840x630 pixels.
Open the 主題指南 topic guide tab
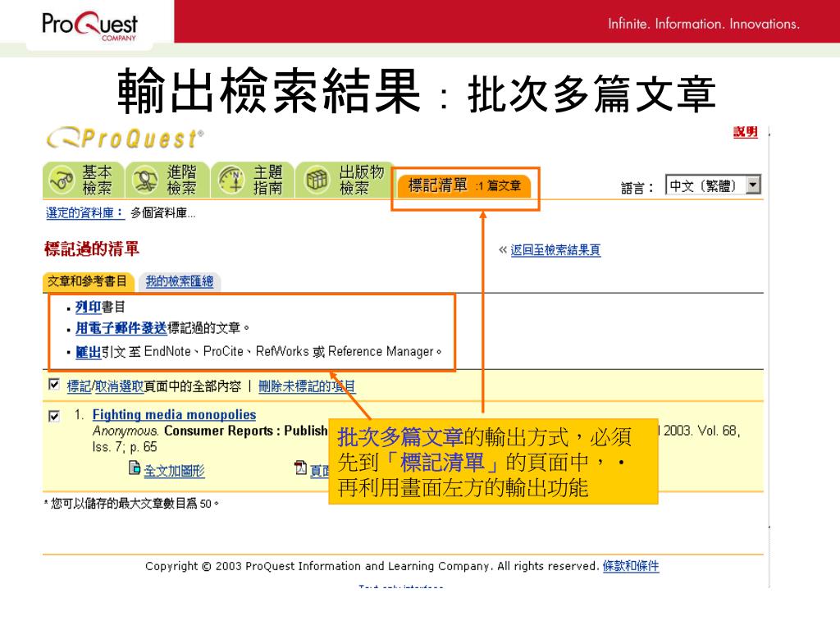pyautogui.click(x=253, y=180)
